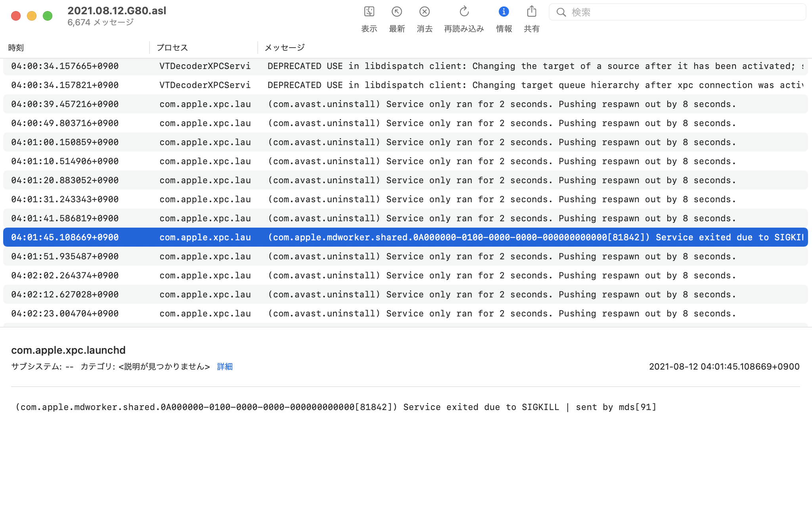
Task: Click the yellow minimize window button
Action: tap(32, 16)
